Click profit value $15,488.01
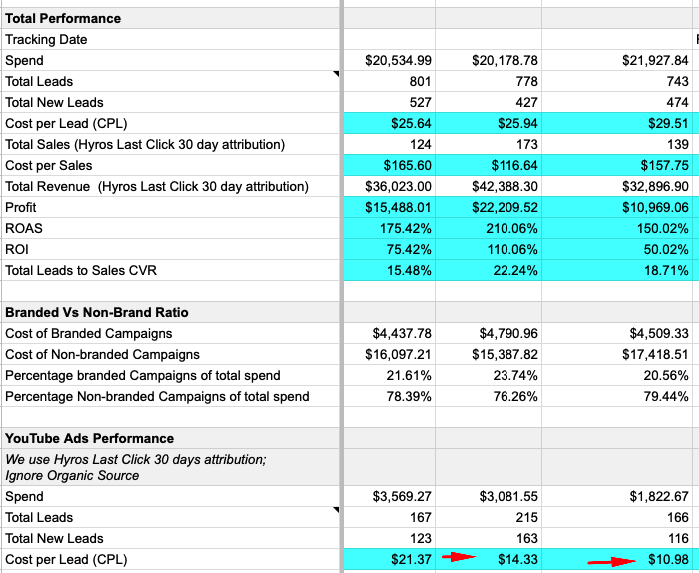699x573 pixels. tap(390, 207)
